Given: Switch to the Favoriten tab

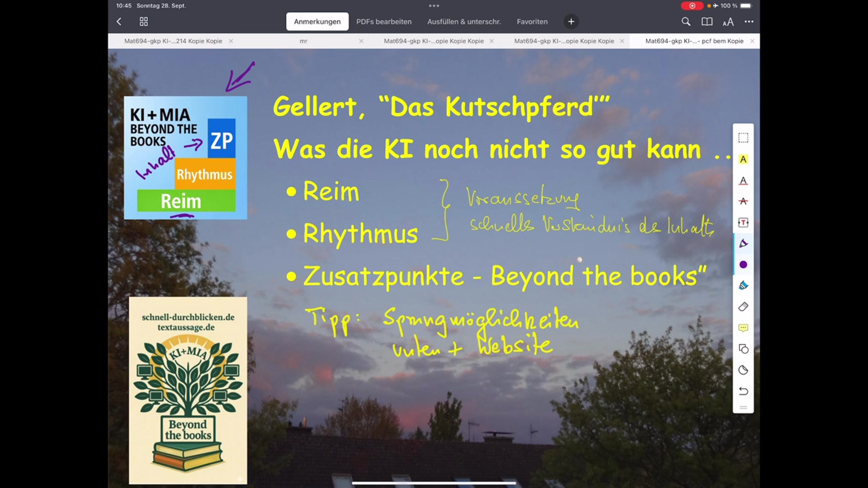Looking at the screenshot, I should 532,22.
